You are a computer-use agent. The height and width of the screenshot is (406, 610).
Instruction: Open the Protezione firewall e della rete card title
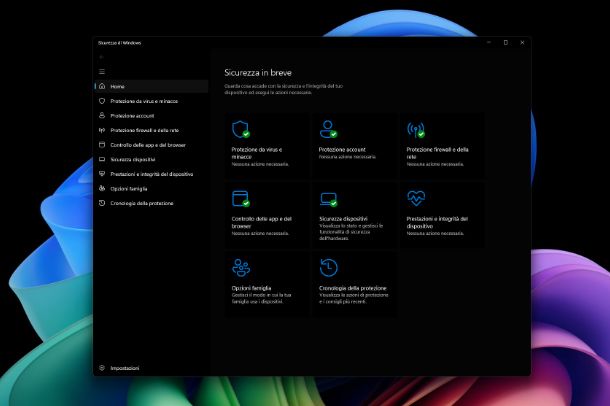click(x=437, y=153)
